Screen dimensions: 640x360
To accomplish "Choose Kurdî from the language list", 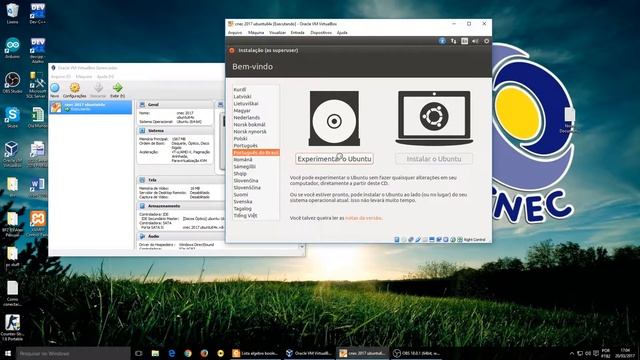I will click(240, 89).
